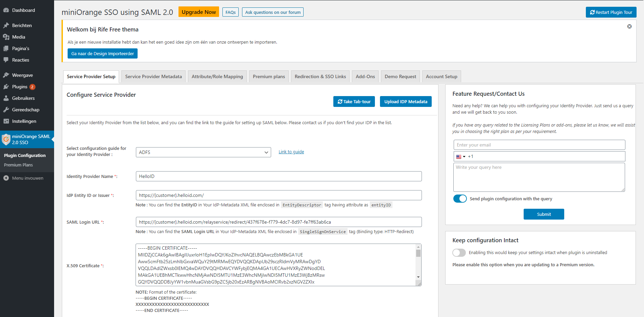The image size is (644, 317).
Task: Click the Restart Plugin Tour button
Action: pos(611,12)
